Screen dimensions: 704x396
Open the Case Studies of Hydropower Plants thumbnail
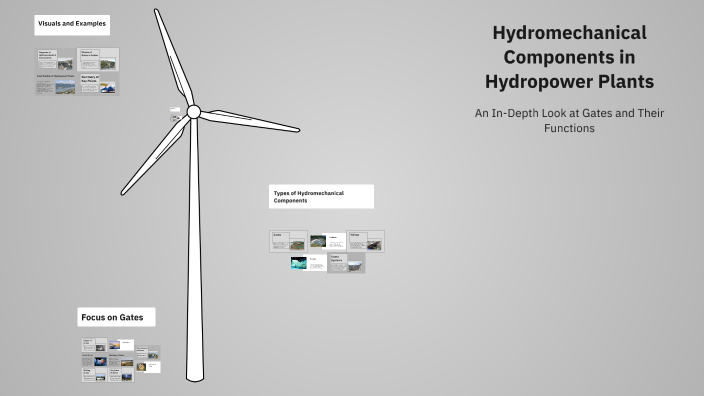pyautogui.click(x=56, y=84)
